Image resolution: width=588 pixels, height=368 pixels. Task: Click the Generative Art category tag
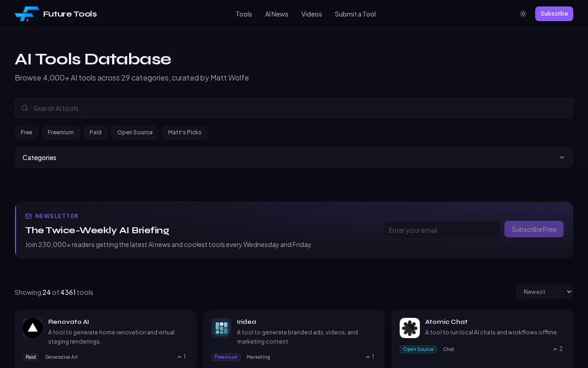62,357
